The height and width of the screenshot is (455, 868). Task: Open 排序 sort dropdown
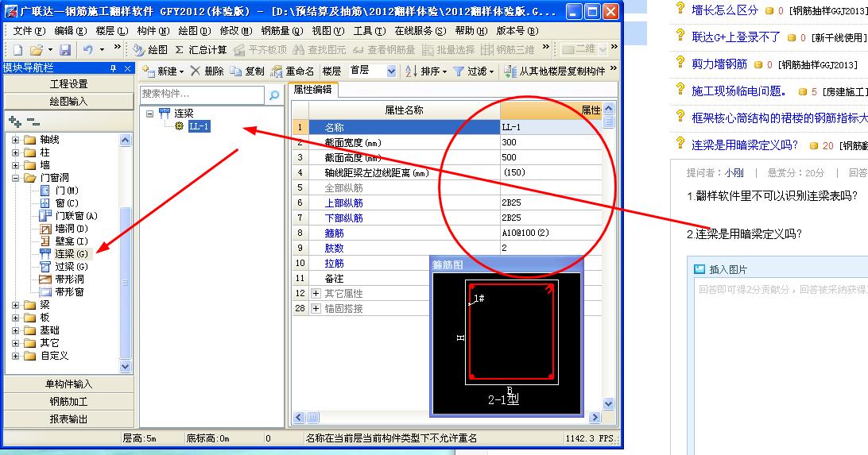[x=425, y=71]
